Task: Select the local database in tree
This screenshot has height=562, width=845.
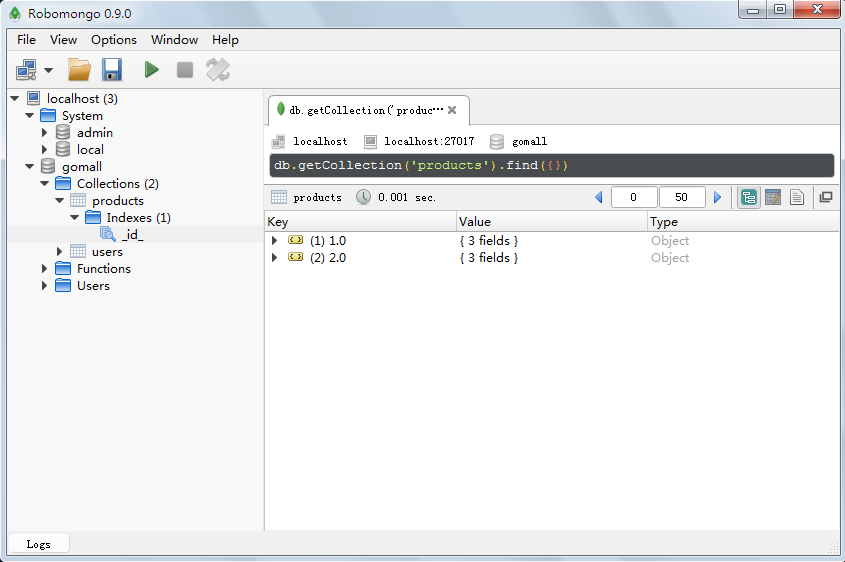Action: [90, 150]
